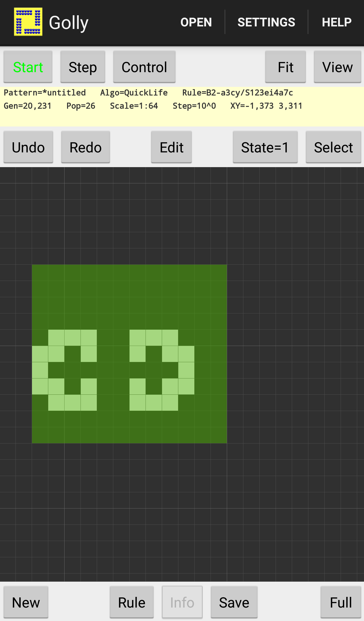This screenshot has width=364, height=621.
Task: Tap the Scale=1:64 status text
Action: (134, 106)
